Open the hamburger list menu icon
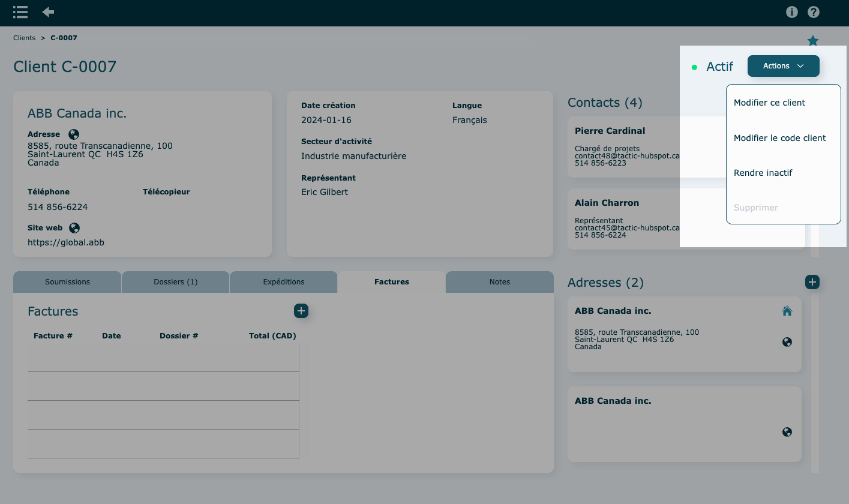 (20, 12)
